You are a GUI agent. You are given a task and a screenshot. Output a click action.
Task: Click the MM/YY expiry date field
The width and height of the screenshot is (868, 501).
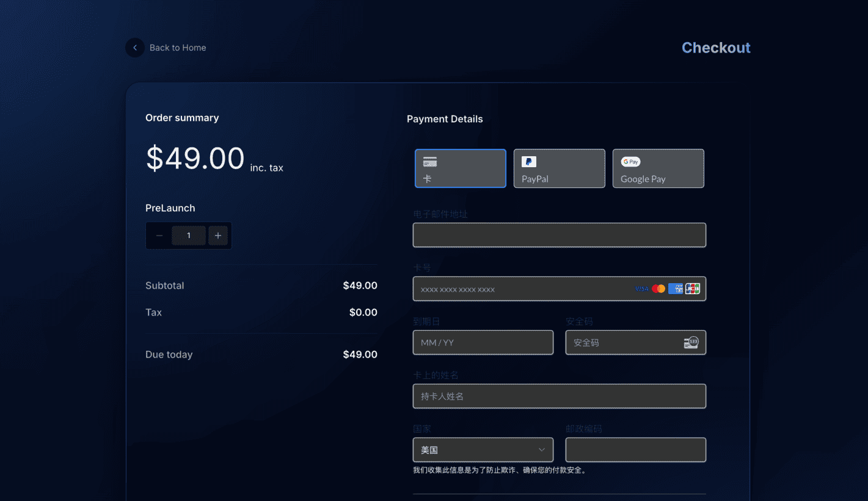tap(483, 342)
